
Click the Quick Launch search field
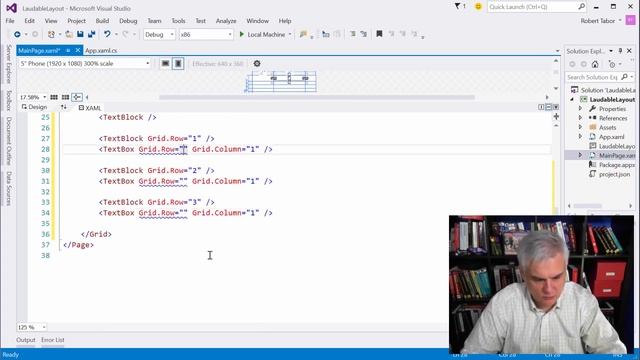pos(537,7)
